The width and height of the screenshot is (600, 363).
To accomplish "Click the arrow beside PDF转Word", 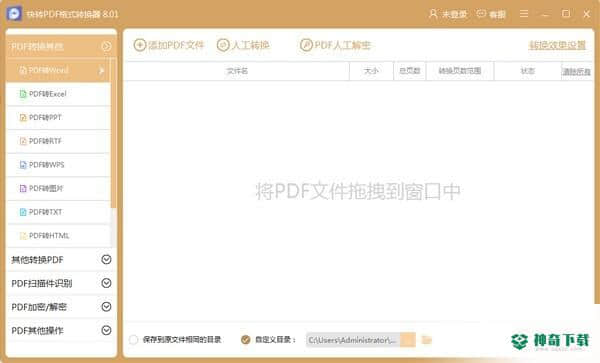I will [x=101, y=70].
